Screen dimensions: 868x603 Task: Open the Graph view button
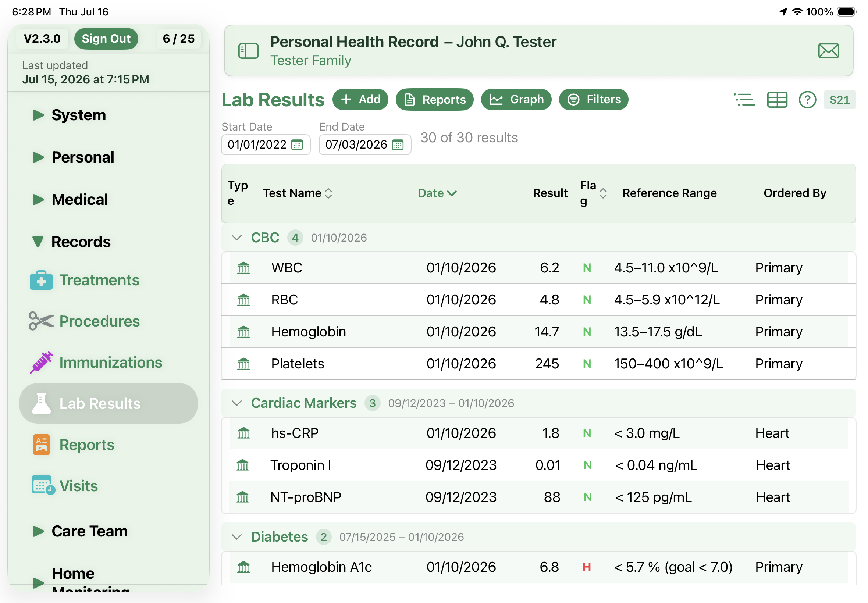click(x=516, y=99)
